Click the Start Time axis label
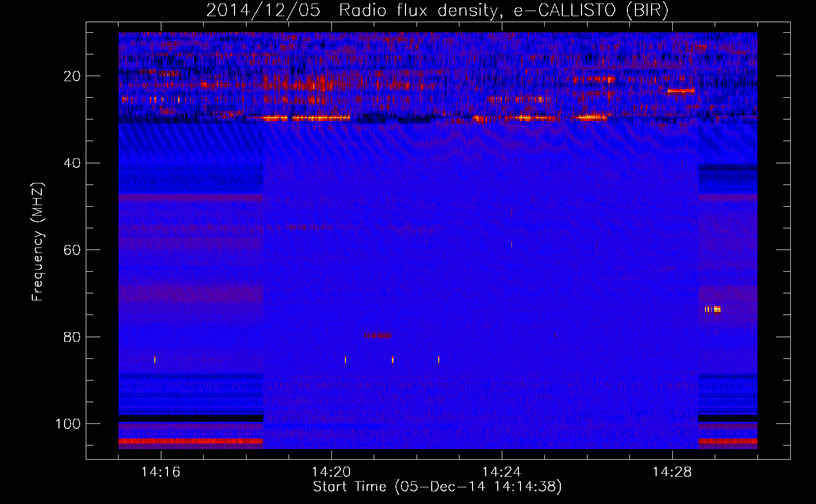The width and height of the screenshot is (816, 504). (437, 487)
